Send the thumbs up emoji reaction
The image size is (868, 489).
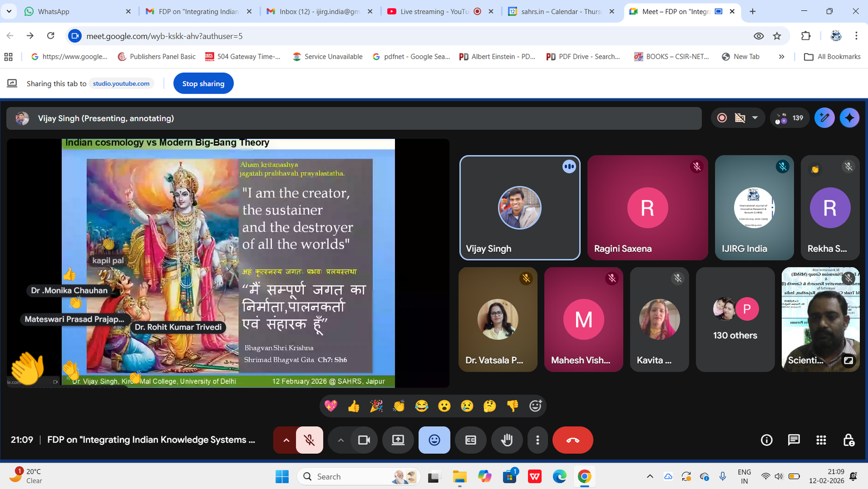point(354,406)
